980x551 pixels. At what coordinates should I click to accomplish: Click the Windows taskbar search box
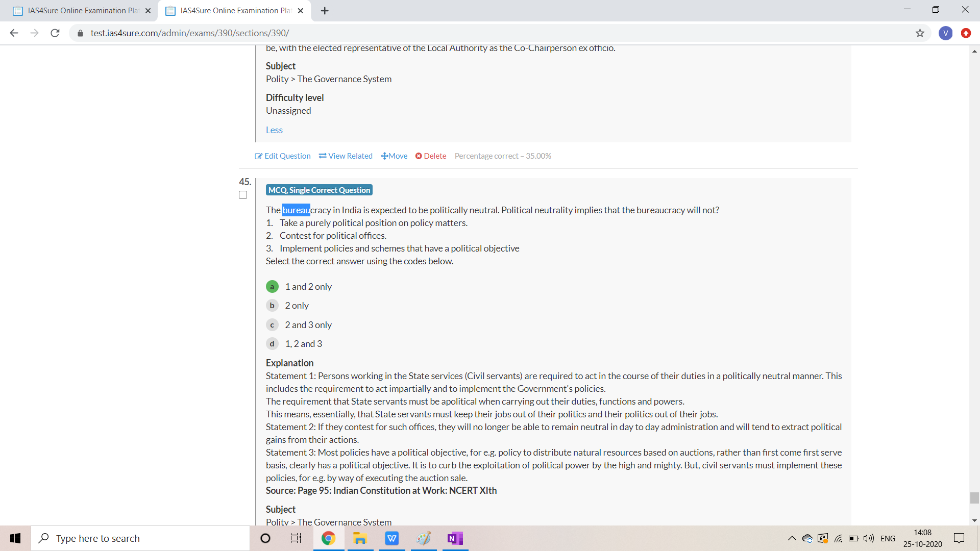(140, 538)
